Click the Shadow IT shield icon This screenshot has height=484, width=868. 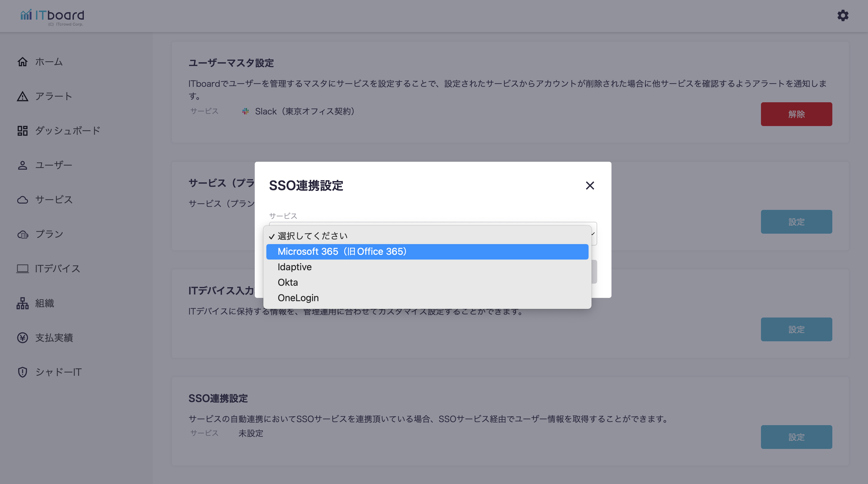23,372
